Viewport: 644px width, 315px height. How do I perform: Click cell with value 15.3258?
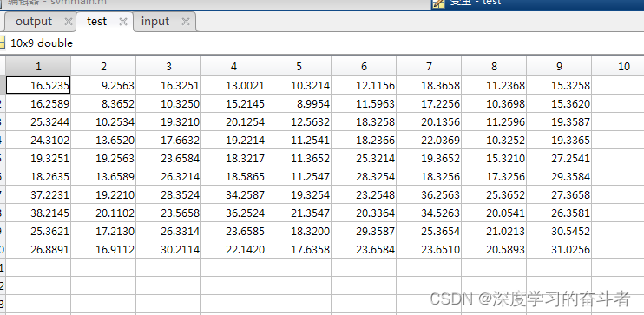click(559, 85)
